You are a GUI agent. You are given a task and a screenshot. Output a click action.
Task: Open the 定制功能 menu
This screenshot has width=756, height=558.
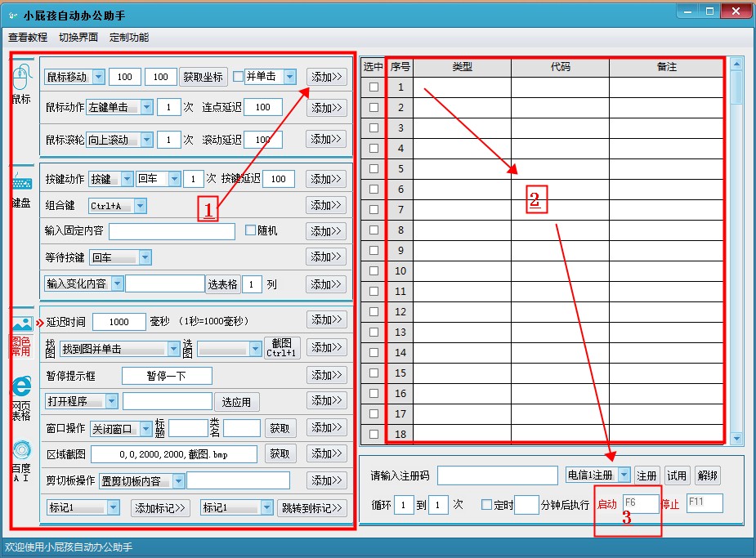pyautogui.click(x=129, y=37)
